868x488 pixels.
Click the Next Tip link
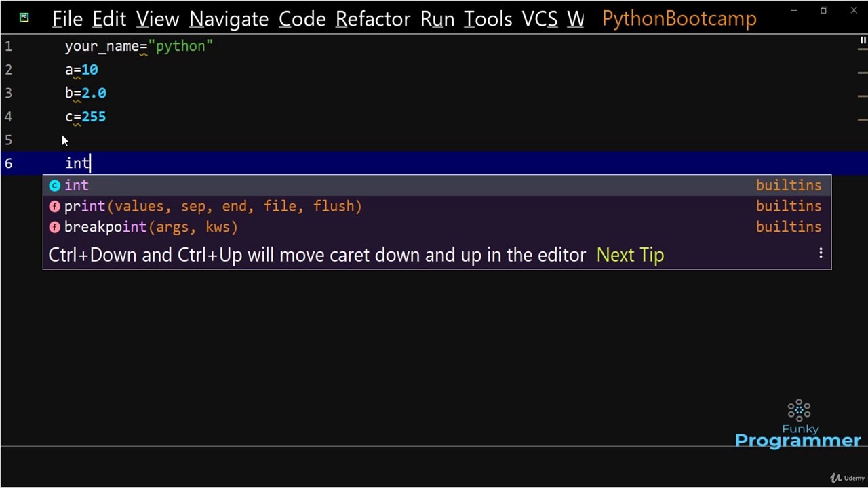[630, 256]
